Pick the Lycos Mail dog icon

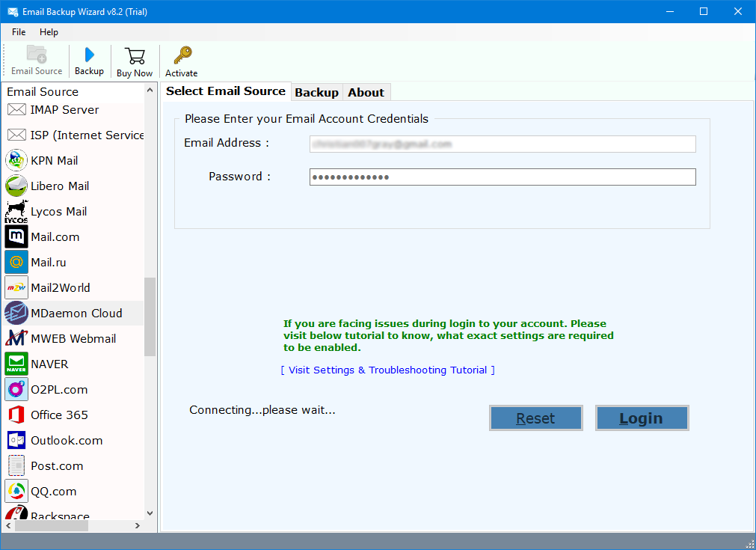[16, 211]
